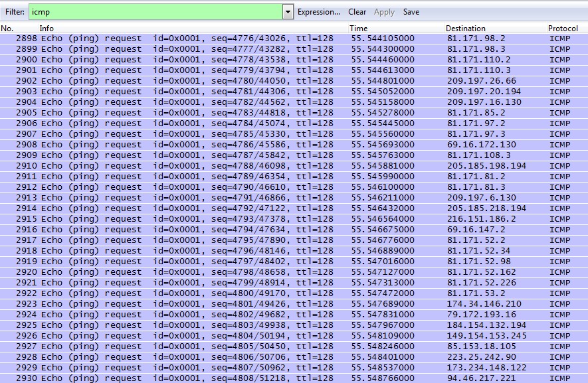Click destination 184.154.132.194
The image size is (588, 383).
point(486,325)
